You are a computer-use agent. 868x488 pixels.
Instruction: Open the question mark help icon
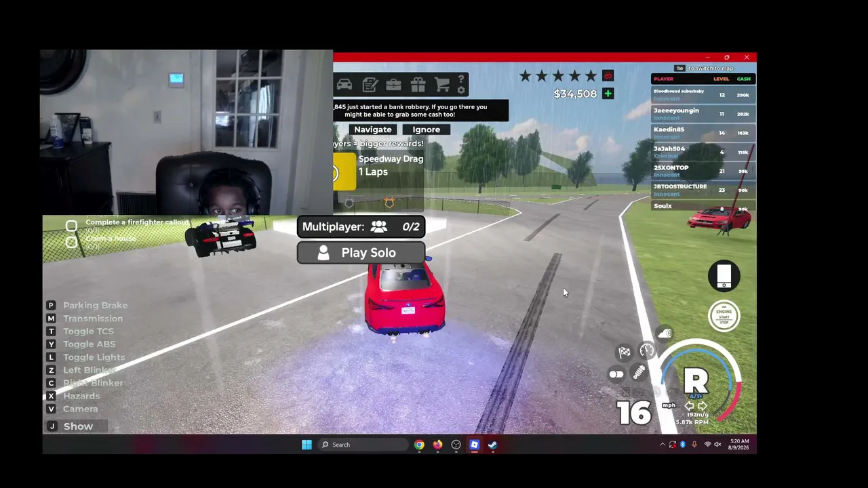(x=461, y=79)
